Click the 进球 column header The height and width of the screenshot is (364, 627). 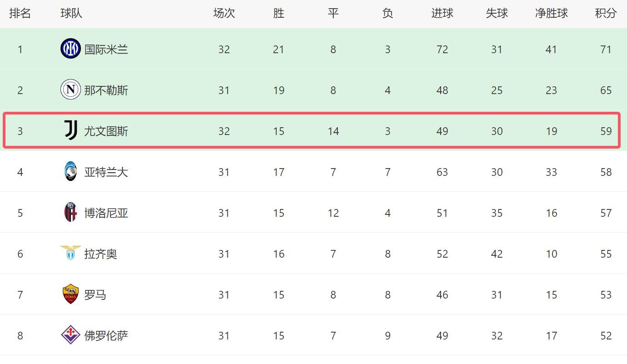[x=442, y=14]
